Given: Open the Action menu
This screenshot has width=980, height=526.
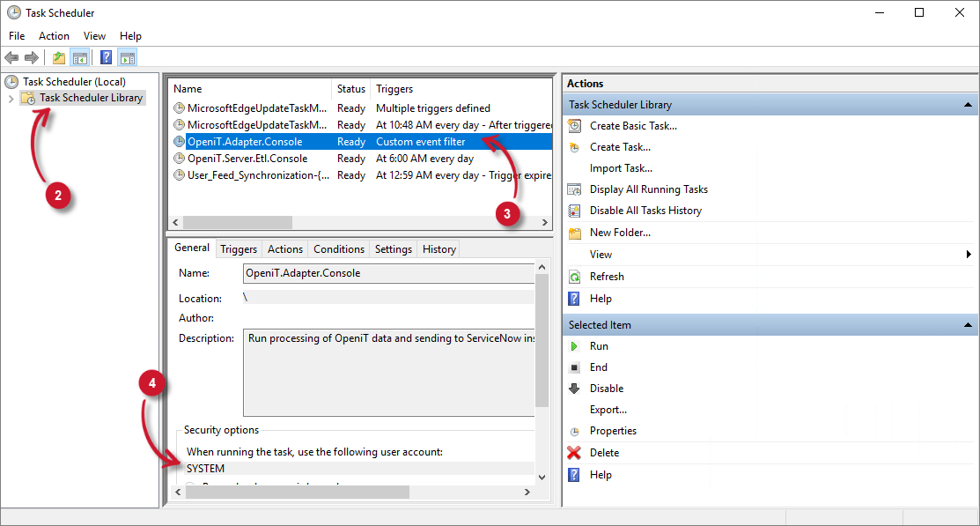Looking at the screenshot, I should coord(54,35).
